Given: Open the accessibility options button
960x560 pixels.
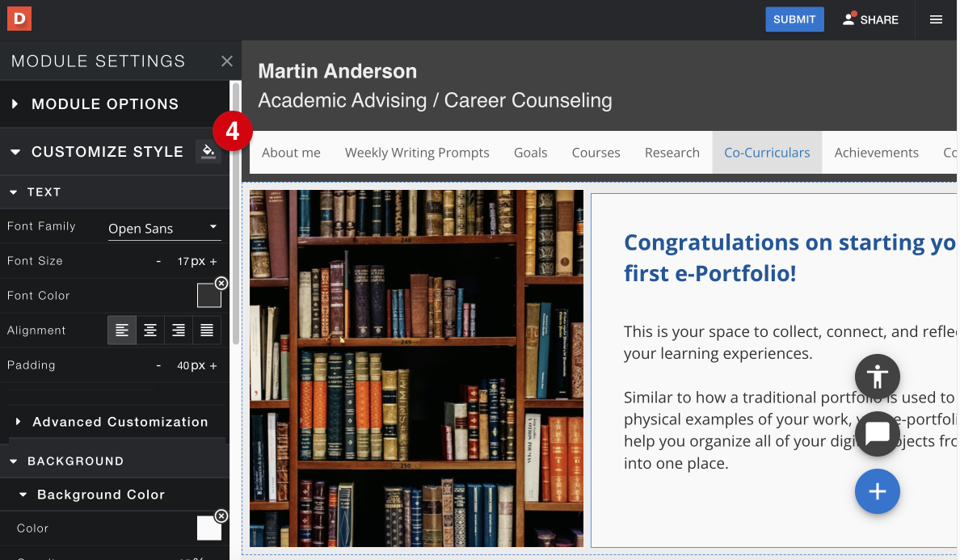Looking at the screenshot, I should pos(877,377).
